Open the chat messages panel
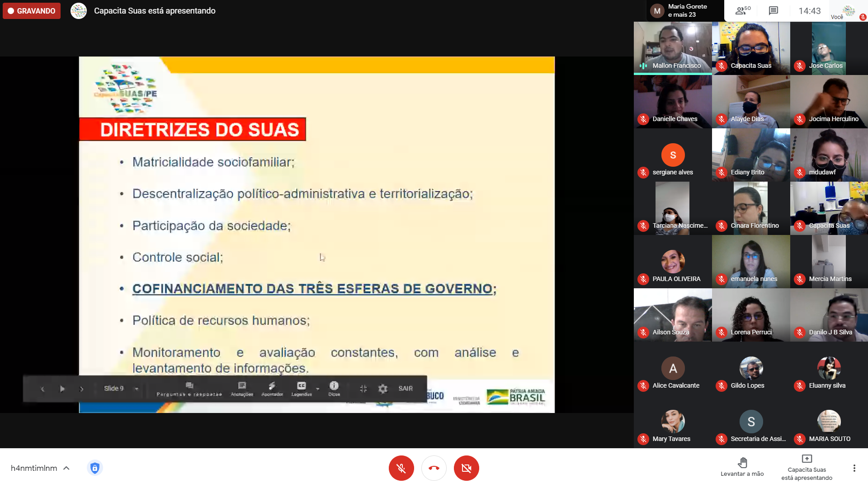 tap(773, 11)
